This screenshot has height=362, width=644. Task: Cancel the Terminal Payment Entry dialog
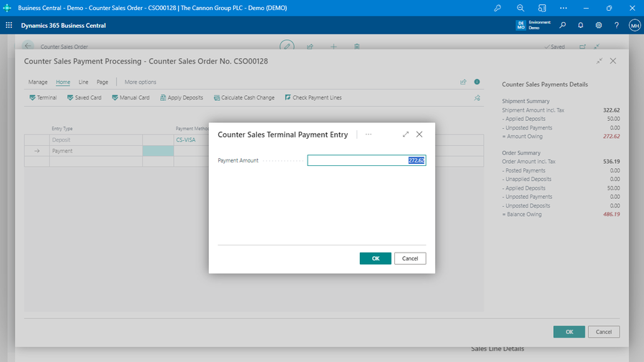click(410, 258)
